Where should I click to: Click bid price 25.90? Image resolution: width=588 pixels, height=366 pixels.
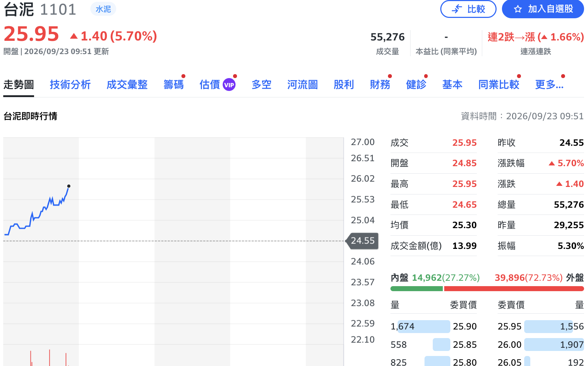tap(465, 327)
